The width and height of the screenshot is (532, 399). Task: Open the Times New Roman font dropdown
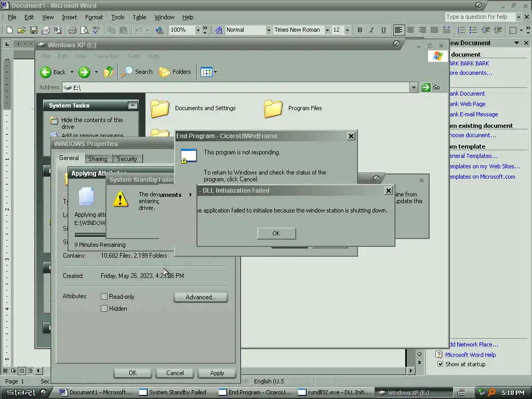[327, 30]
